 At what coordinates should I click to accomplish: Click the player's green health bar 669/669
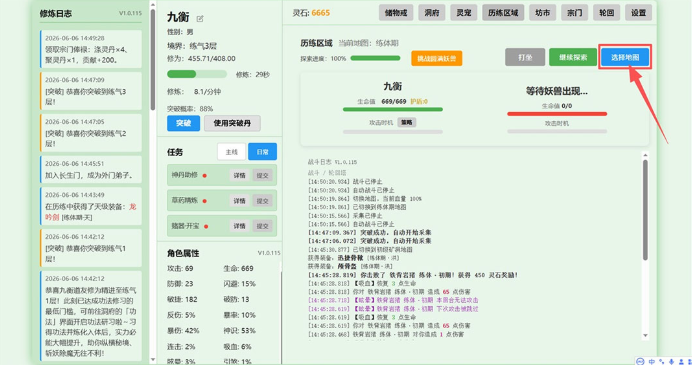click(393, 109)
